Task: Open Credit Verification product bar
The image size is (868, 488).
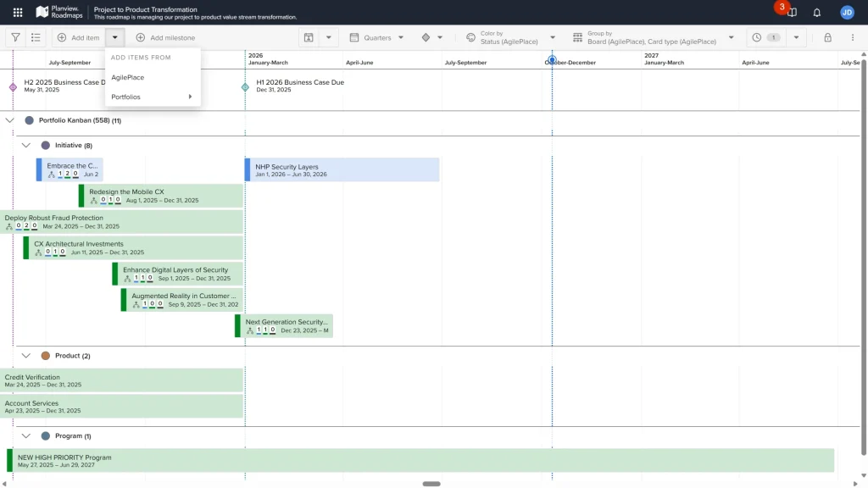Action: click(121, 380)
